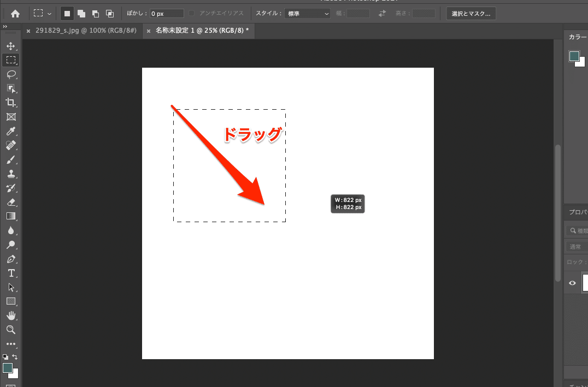Choose Add to Selection mode

(x=81, y=14)
